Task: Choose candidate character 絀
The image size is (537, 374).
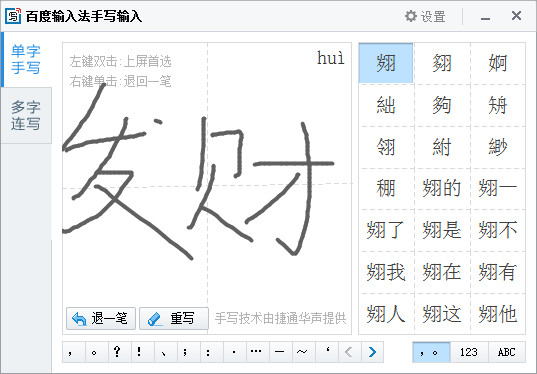Action: click(386, 105)
